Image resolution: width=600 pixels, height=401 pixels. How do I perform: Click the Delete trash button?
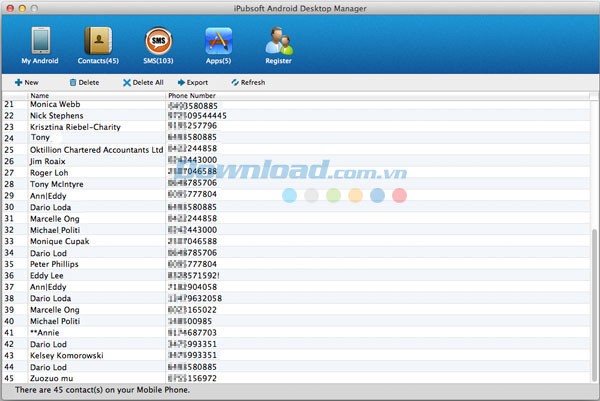tap(84, 82)
